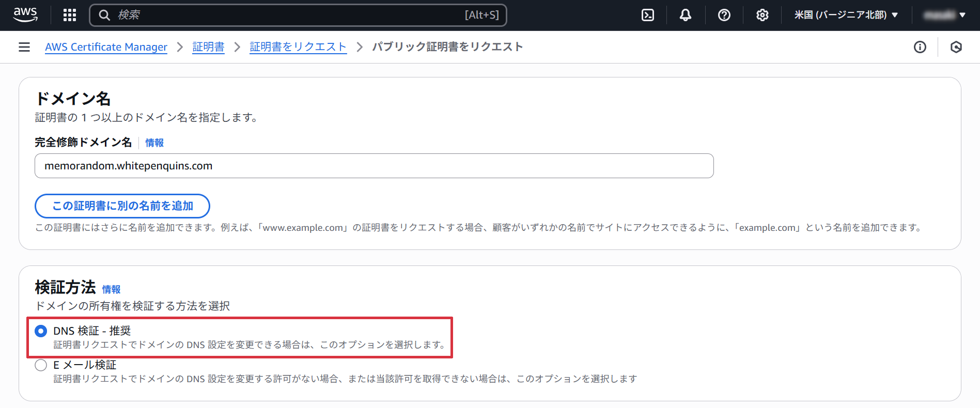Screen dimensions: 980x408
Task: Click the fully qualified domain name field
Action: (x=374, y=166)
